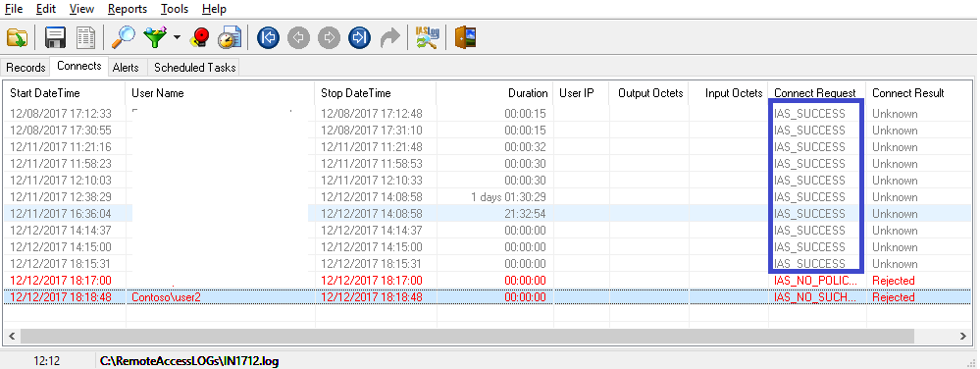Click the IAS_NO_POLIC... request cell
Viewport: 980px width, 369px height.
[817, 281]
